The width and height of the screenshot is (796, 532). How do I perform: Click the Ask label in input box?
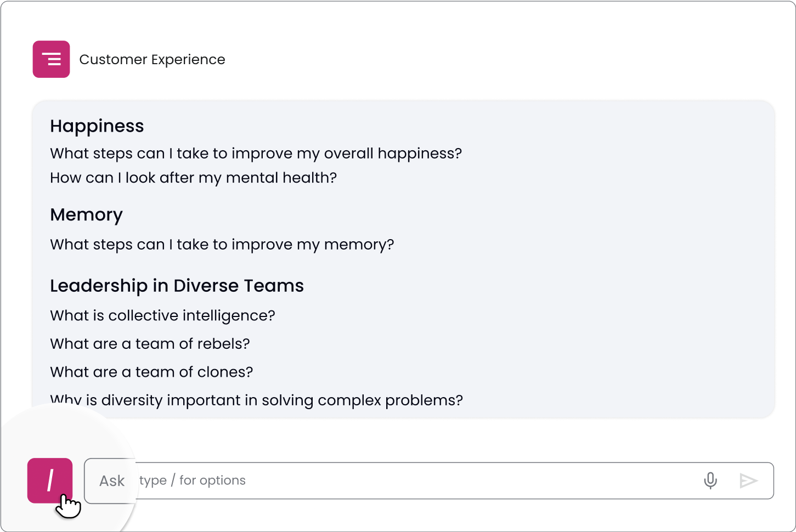[x=112, y=481]
